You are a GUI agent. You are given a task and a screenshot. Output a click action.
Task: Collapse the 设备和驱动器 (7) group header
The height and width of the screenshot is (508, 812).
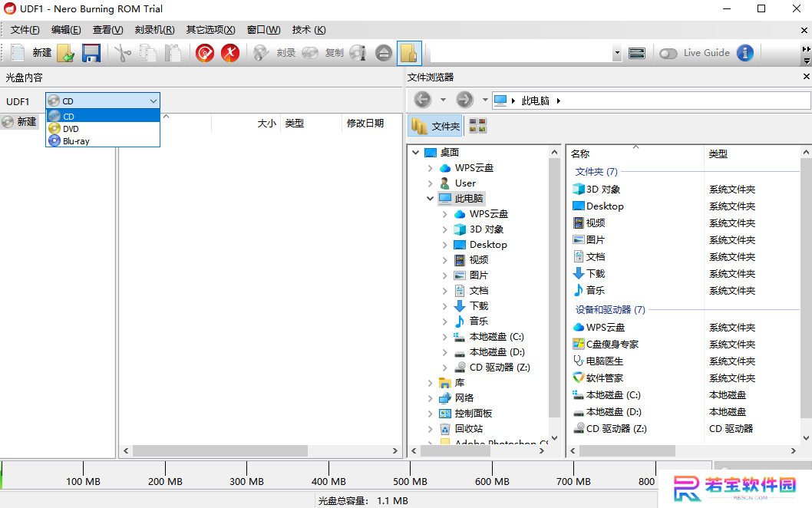[x=610, y=310]
